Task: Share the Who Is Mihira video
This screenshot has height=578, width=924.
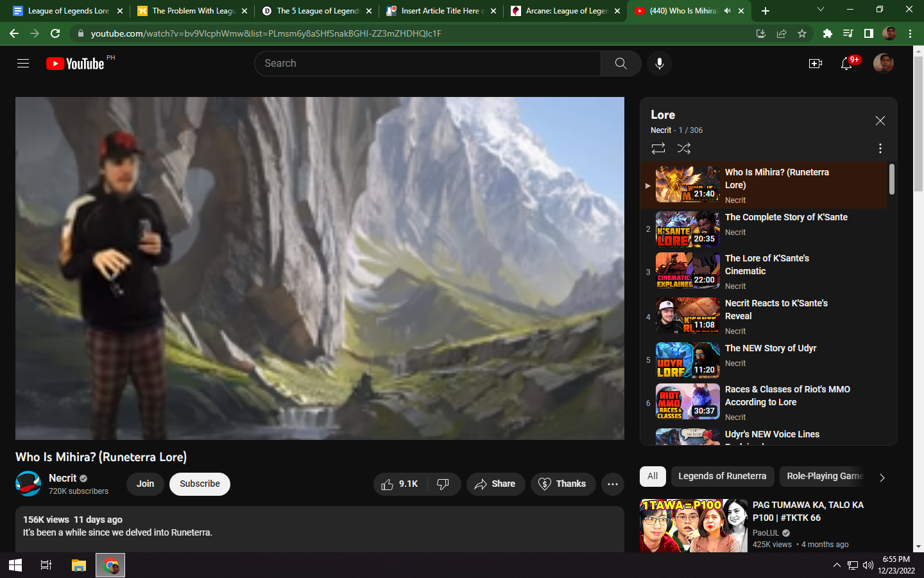Action: [495, 484]
